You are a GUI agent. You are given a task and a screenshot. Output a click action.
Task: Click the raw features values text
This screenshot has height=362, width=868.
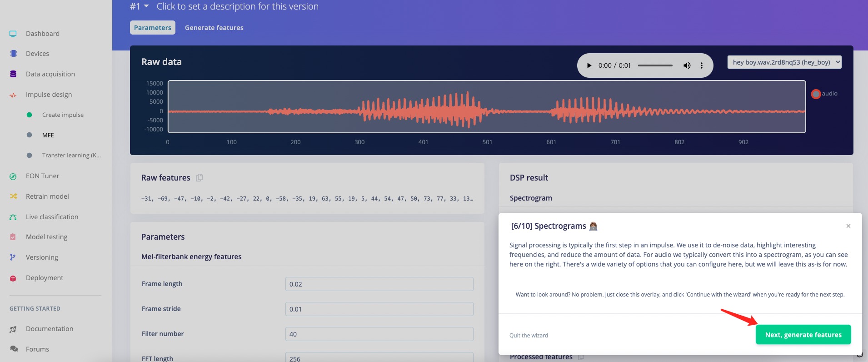pos(307,199)
